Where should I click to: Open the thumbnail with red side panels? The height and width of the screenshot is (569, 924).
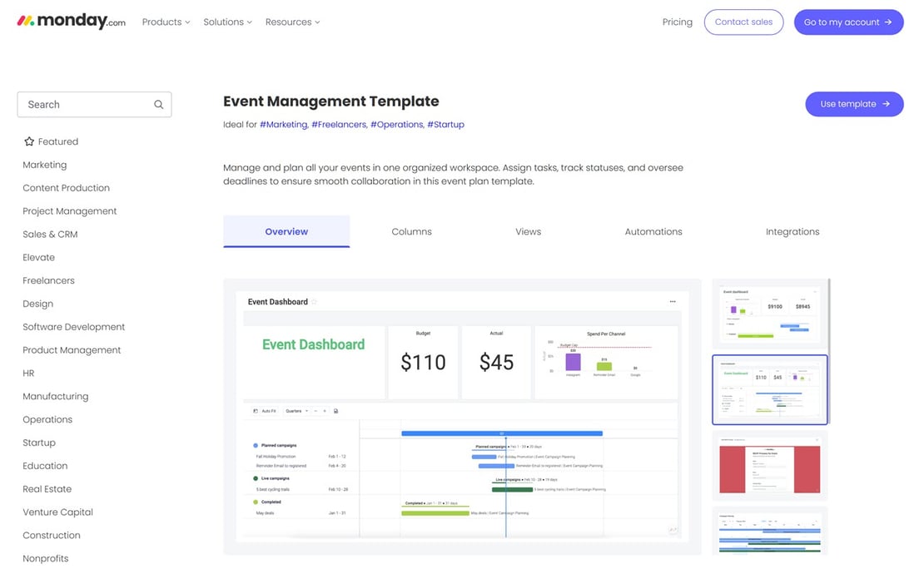770,466
